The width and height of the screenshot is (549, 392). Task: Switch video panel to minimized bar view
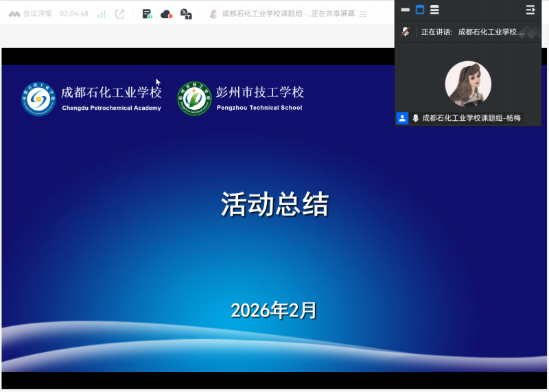(405, 10)
